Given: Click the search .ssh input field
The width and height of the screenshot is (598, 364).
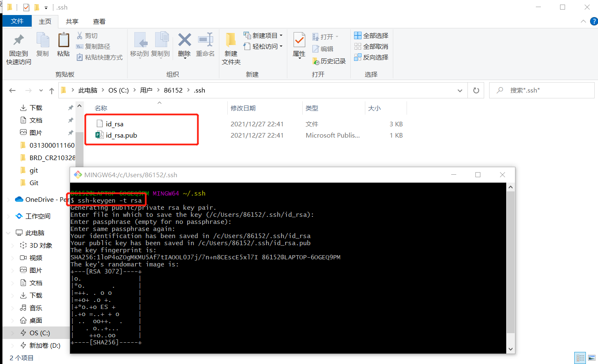Looking at the screenshot, I should coord(542,90).
